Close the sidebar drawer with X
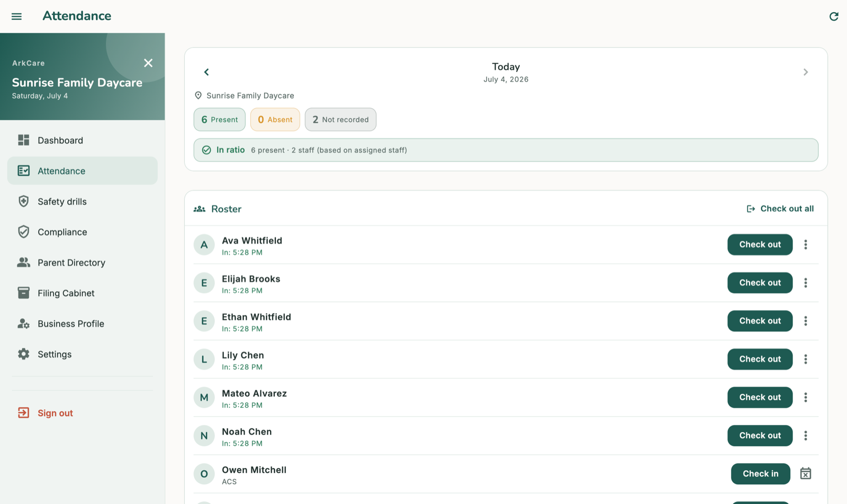Viewport: 847px width, 504px height. pos(148,63)
